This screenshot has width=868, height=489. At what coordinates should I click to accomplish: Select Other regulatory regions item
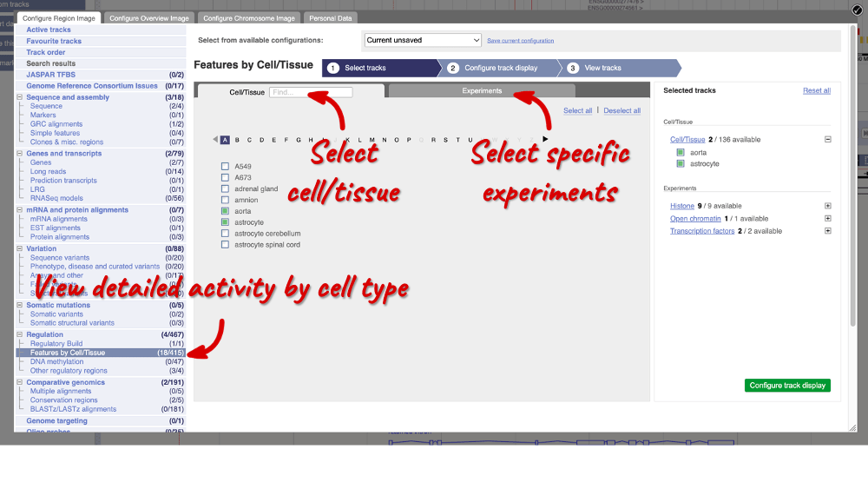point(69,371)
